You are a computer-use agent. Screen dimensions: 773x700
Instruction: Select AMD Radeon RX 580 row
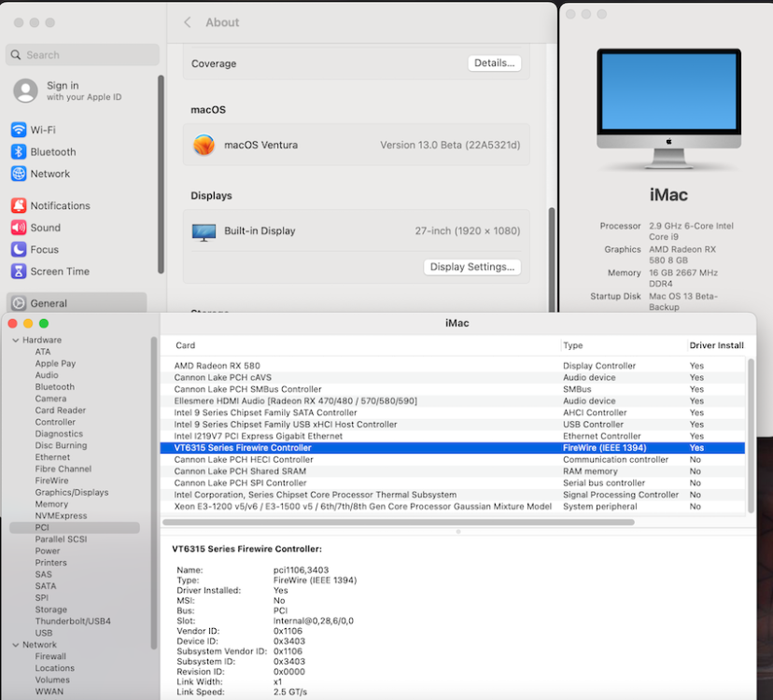point(453,366)
